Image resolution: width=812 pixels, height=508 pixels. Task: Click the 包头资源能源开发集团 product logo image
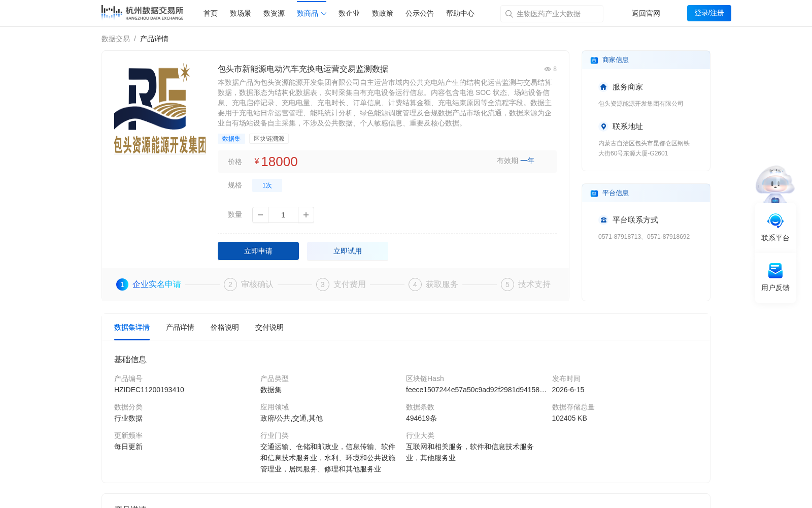(160, 108)
